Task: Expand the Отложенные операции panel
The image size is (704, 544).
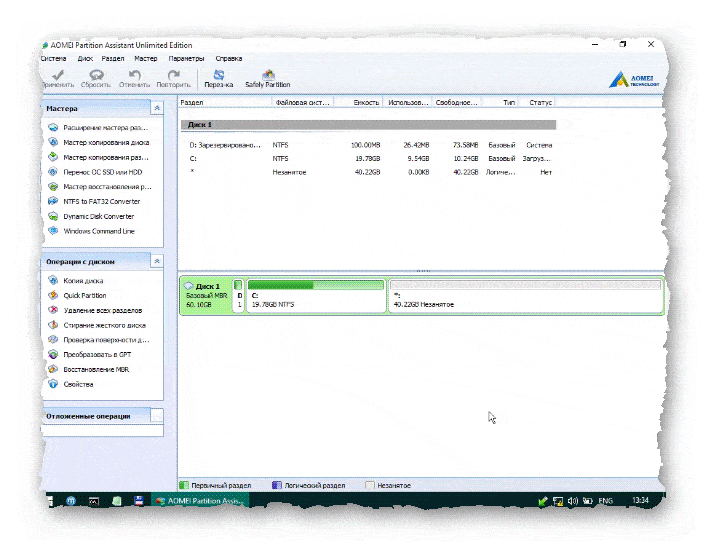Action: 157,416
